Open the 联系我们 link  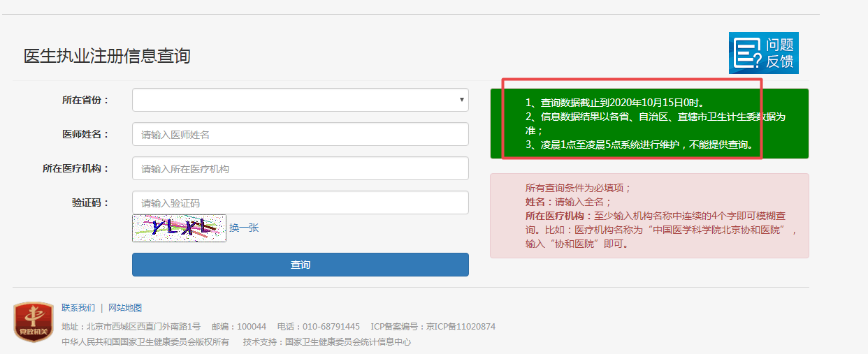78,307
